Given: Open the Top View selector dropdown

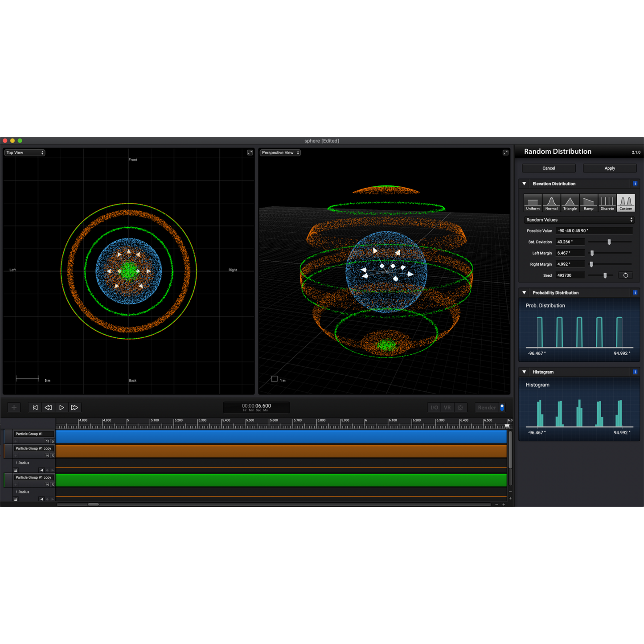Looking at the screenshot, I should pos(25,153).
